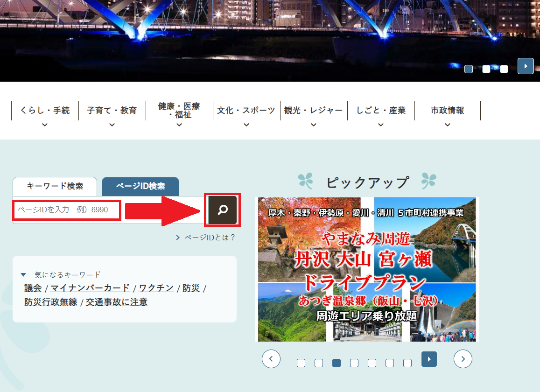Viewport: 540px width, 392px height.
Task: Play the hero banner slideshow
Action: pos(526,66)
